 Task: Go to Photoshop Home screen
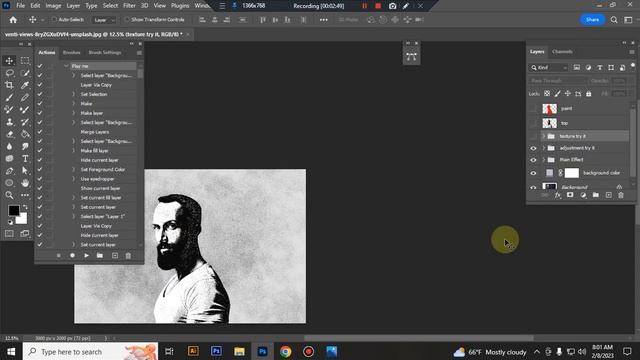point(13,20)
